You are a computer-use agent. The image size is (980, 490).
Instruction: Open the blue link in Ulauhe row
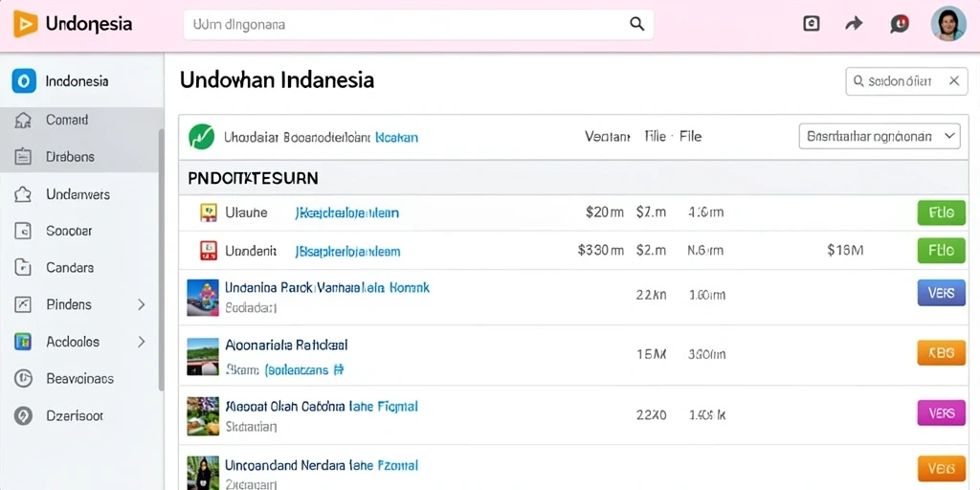[x=346, y=213]
